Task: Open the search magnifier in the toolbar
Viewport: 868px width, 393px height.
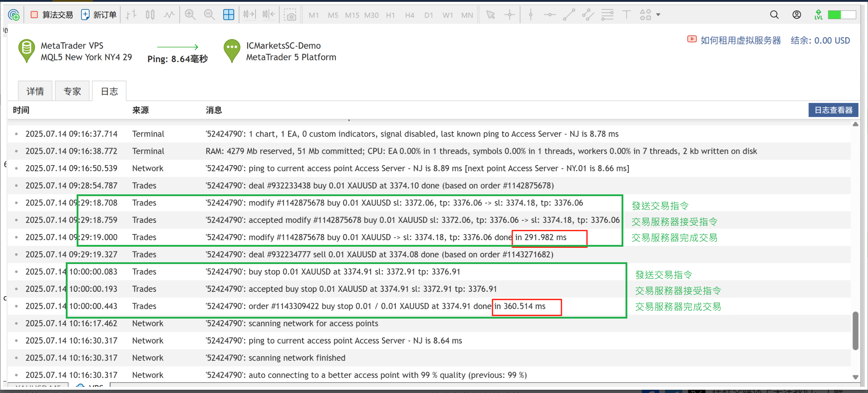Action: pyautogui.click(x=774, y=15)
